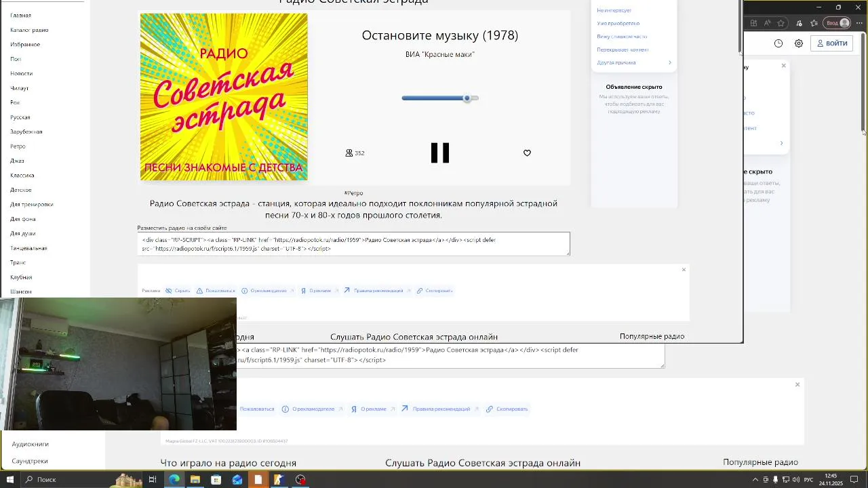Pause the radio with the pause button
Viewport: 868px width, 488px height.
click(440, 152)
